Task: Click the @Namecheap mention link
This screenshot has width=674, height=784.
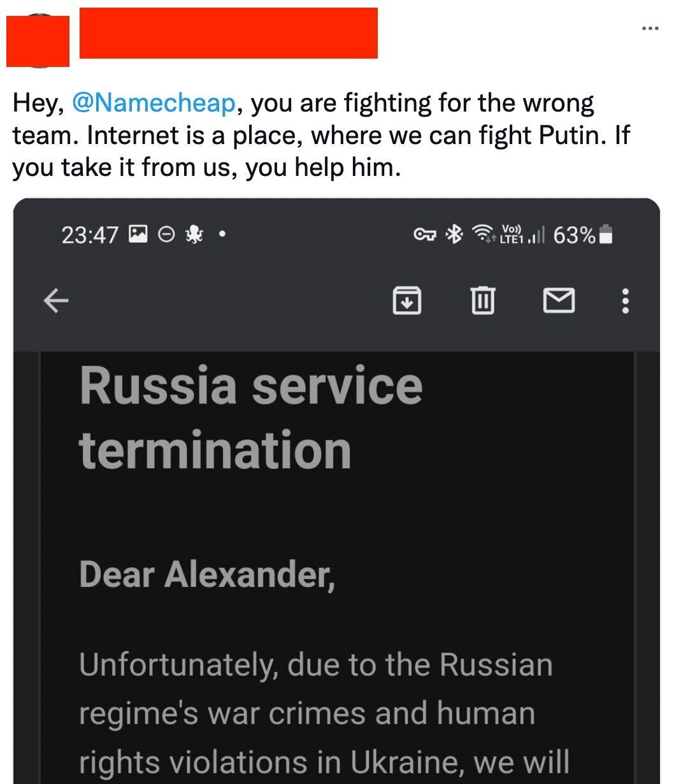Action: click(154, 103)
